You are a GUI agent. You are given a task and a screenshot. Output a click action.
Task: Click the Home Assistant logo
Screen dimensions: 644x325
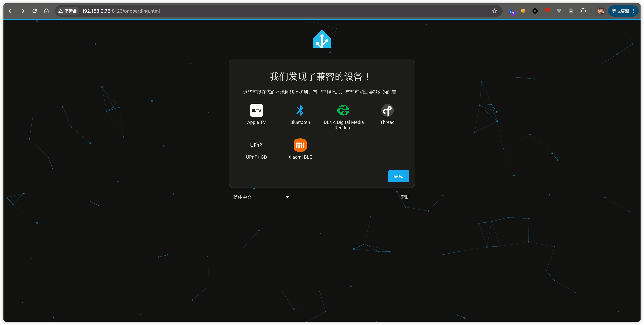pos(322,39)
